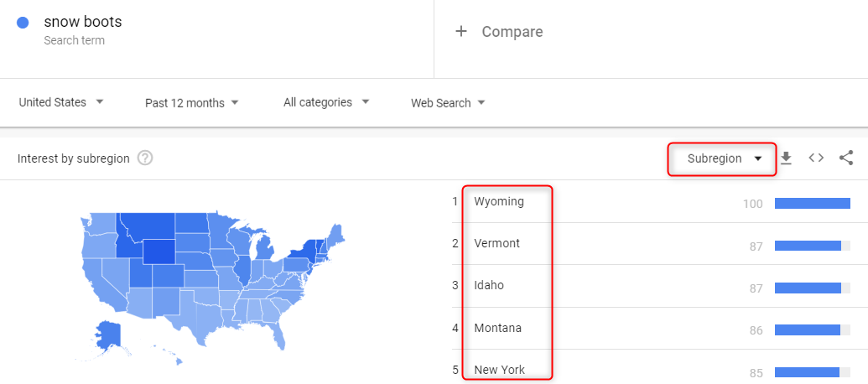Click the embed code icon
This screenshot has width=868, height=384.
point(816,158)
